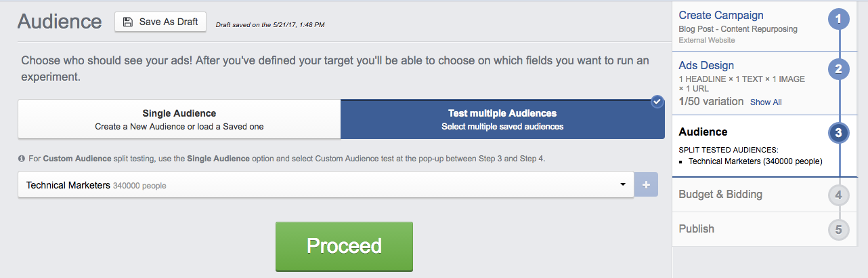Click the info icon beside Custom Audience note
The image size is (868, 278).
coord(22,159)
